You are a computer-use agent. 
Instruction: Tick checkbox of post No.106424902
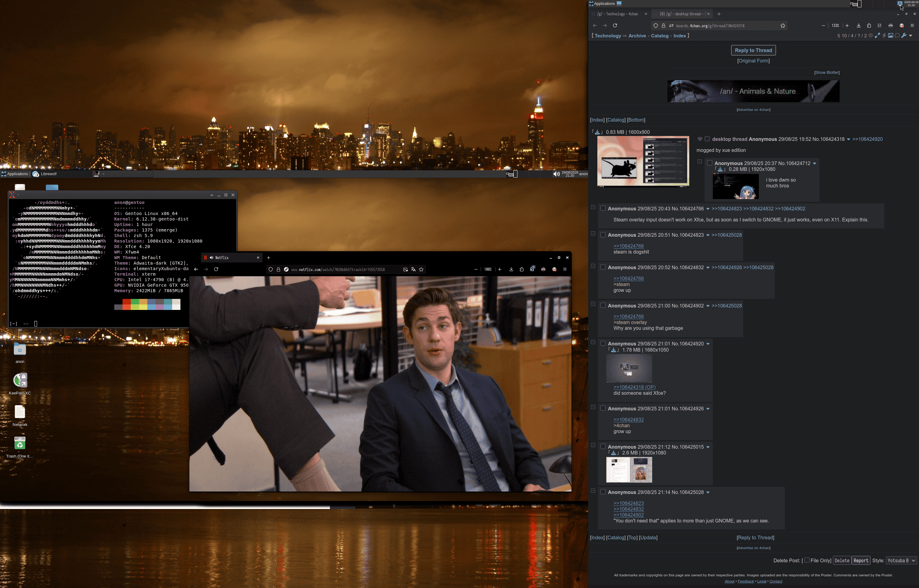(603, 305)
